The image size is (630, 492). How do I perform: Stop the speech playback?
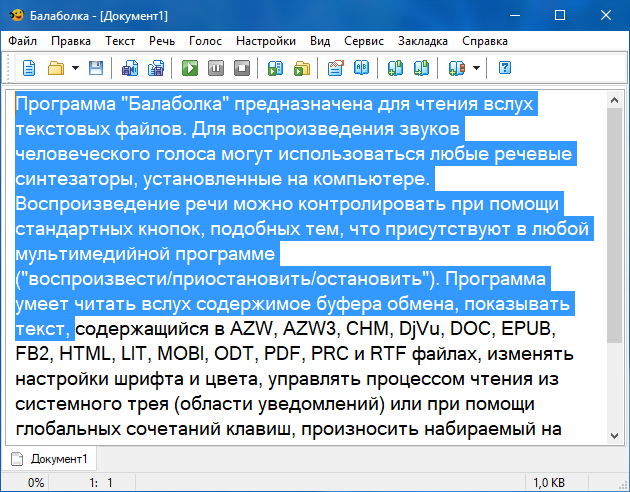coord(241,68)
